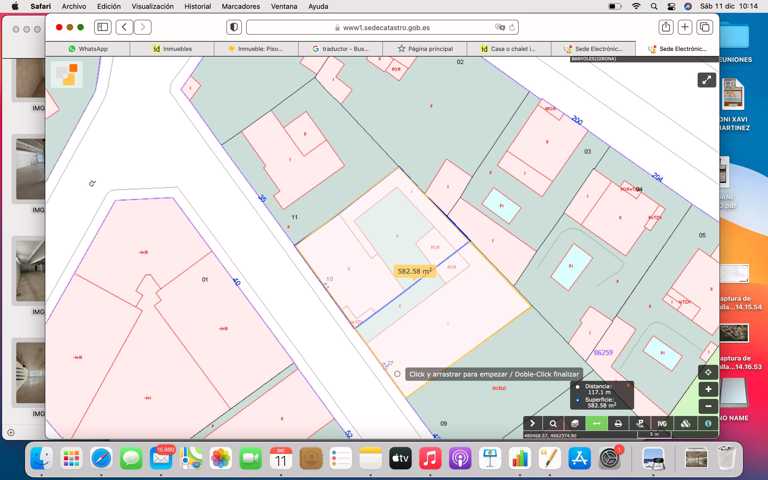Select the Superficie radio option
Viewport: 768px width, 480px height.
(x=578, y=400)
